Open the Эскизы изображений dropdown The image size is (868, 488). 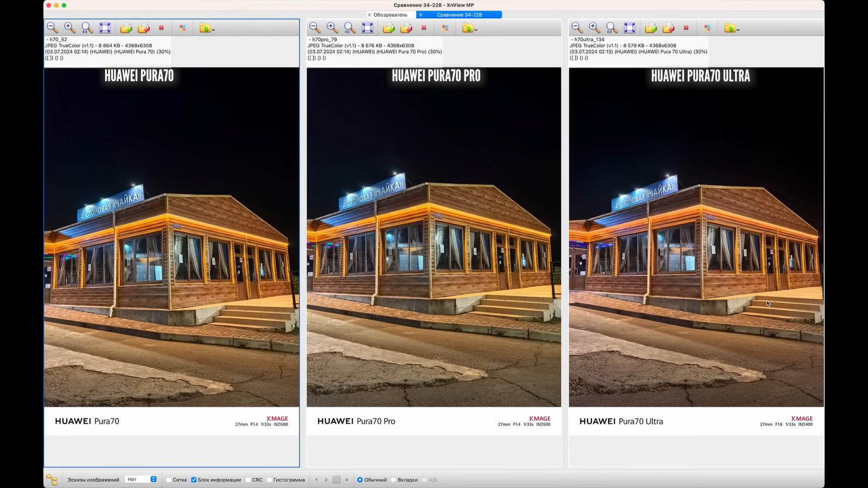pos(141,479)
